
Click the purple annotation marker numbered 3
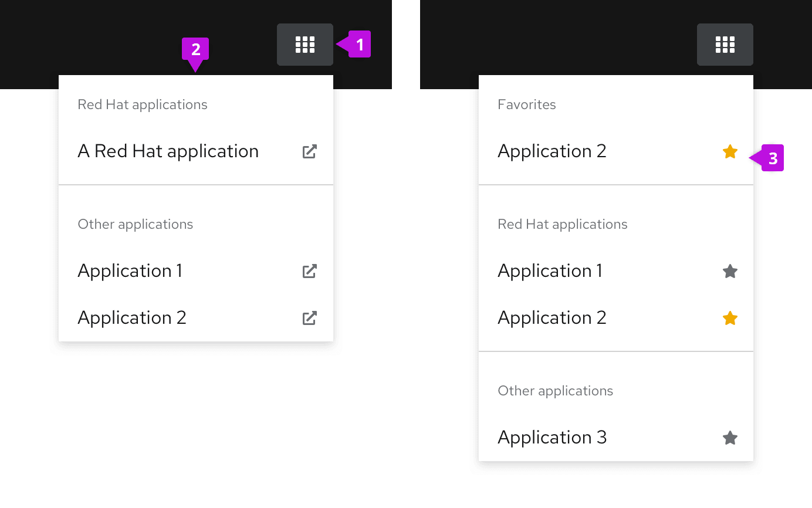[x=772, y=158]
